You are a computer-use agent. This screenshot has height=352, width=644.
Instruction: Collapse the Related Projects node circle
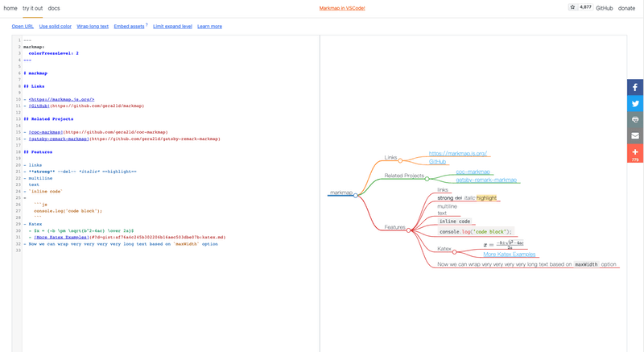point(427,179)
